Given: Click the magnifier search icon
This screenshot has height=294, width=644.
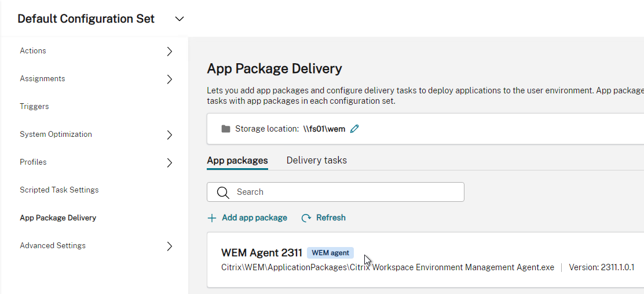Looking at the screenshot, I should (223, 192).
